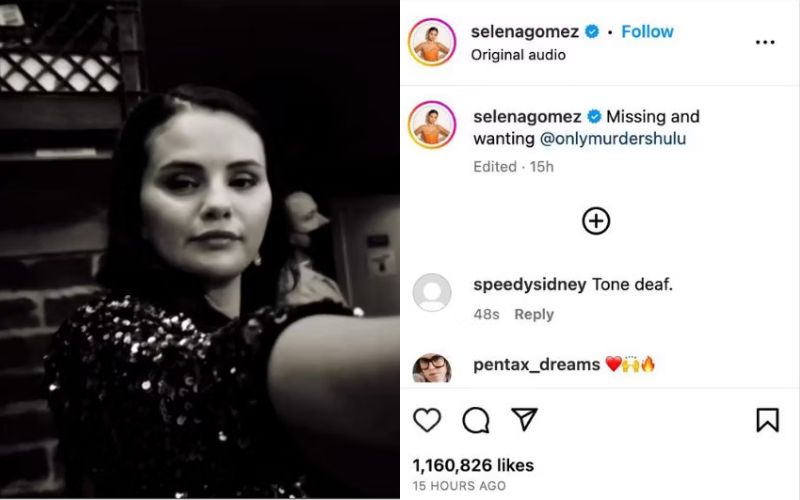This screenshot has height=500, width=800.
Task: Open the comment bubble icon
Action: [476, 420]
